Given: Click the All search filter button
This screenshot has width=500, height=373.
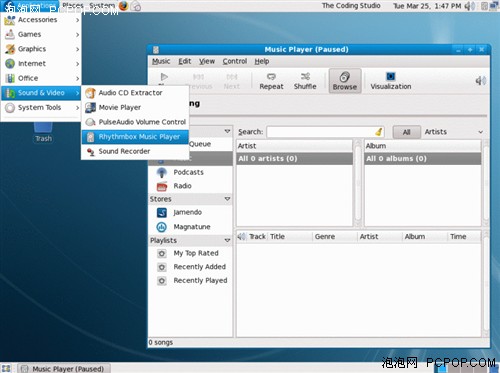Looking at the screenshot, I should point(406,132).
